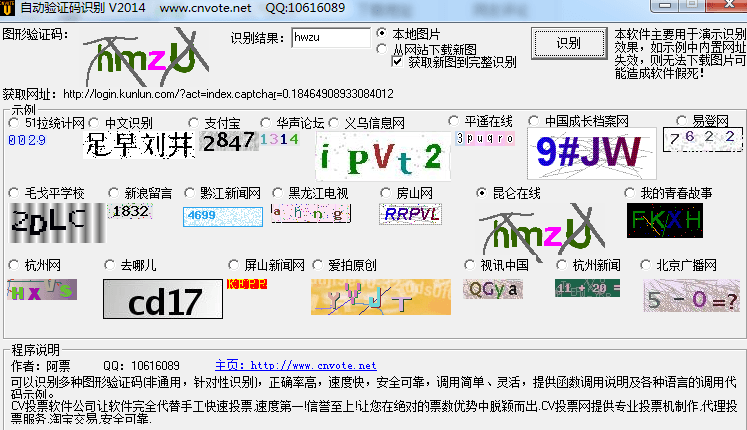
Task: Select the 从网站下载新图 radio option
Action: [x=382, y=48]
